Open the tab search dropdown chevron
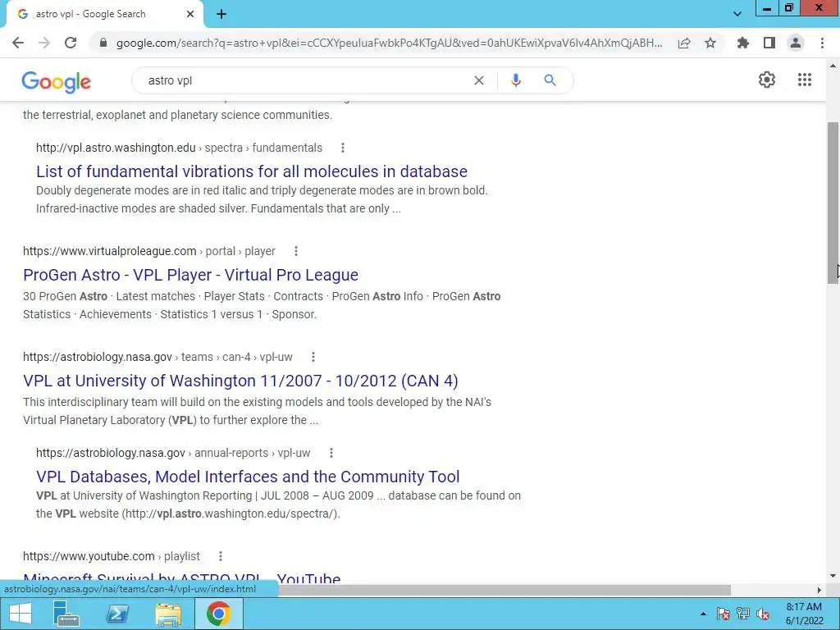The width and height of the screenshot is (840, 630). (x=737, y=14)
